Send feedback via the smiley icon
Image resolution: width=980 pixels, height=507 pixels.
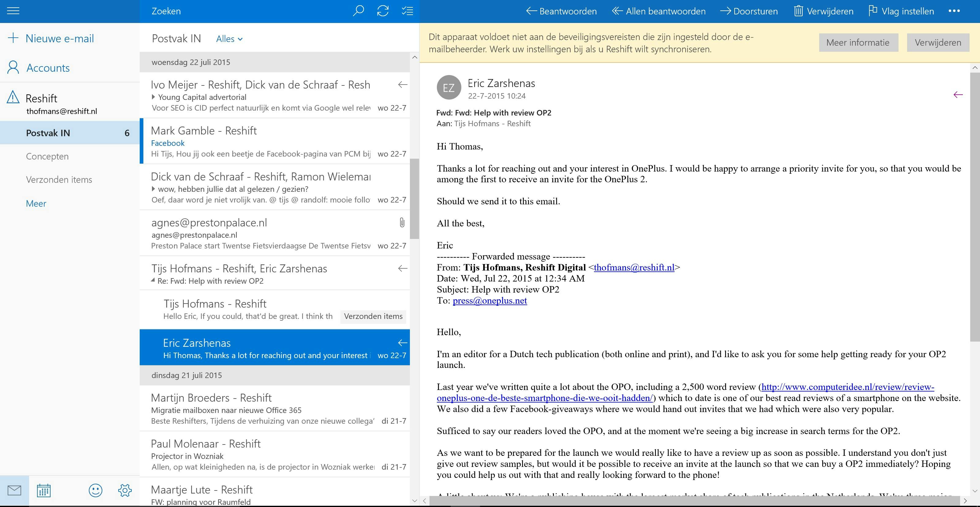[96, 491]
